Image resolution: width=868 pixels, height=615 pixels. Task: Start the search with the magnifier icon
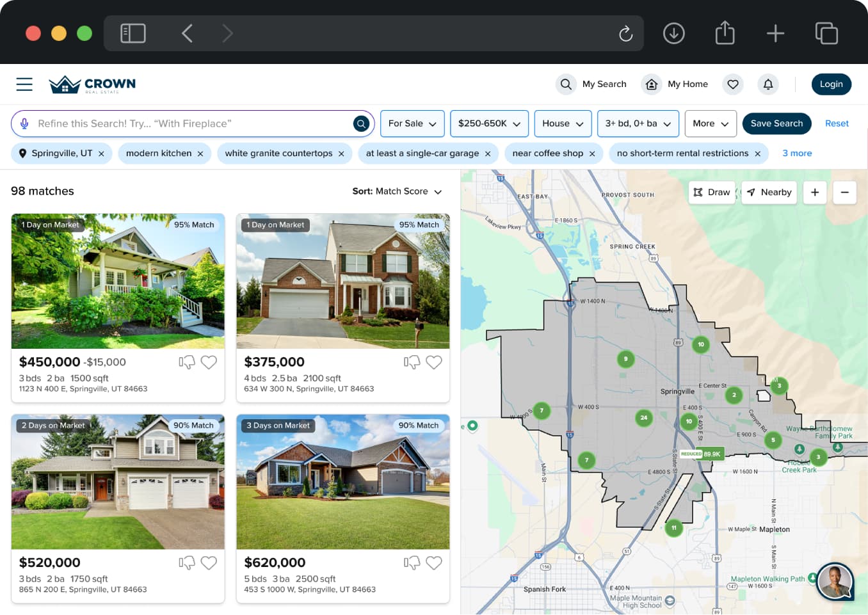361,124
